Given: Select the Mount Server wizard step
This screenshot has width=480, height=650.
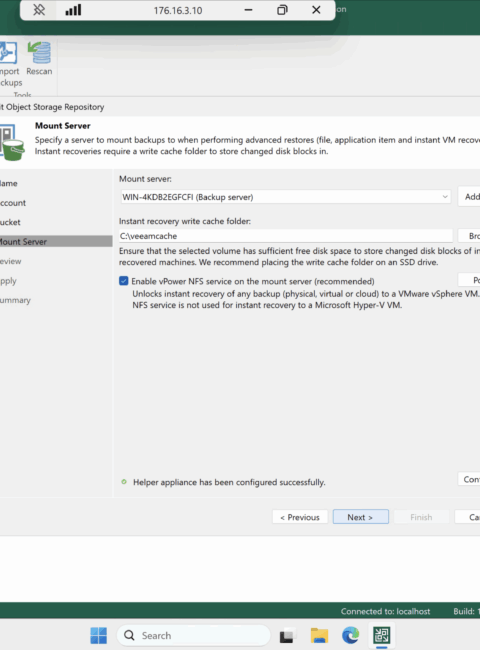Looking at the screenshot, I should (56, 242).
